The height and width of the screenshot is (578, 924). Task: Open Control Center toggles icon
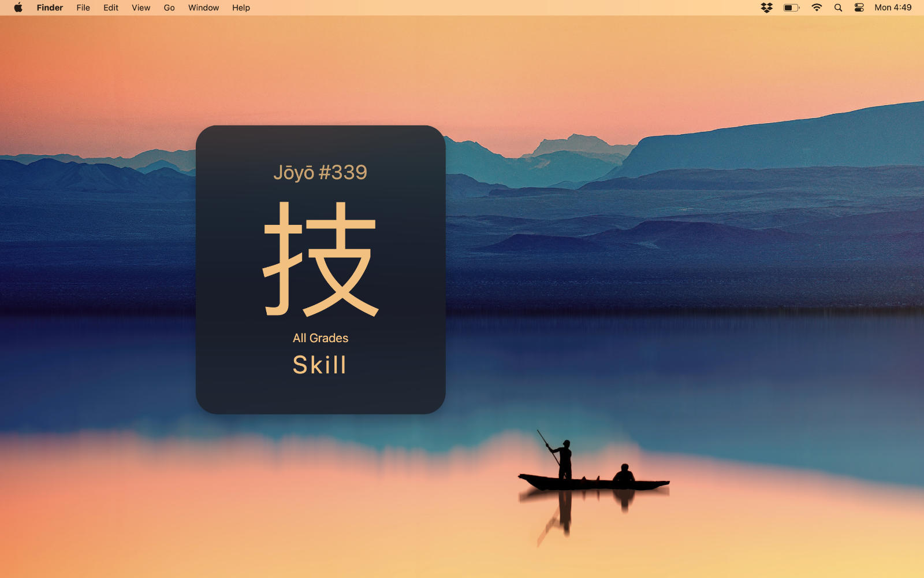coord(859,8)
